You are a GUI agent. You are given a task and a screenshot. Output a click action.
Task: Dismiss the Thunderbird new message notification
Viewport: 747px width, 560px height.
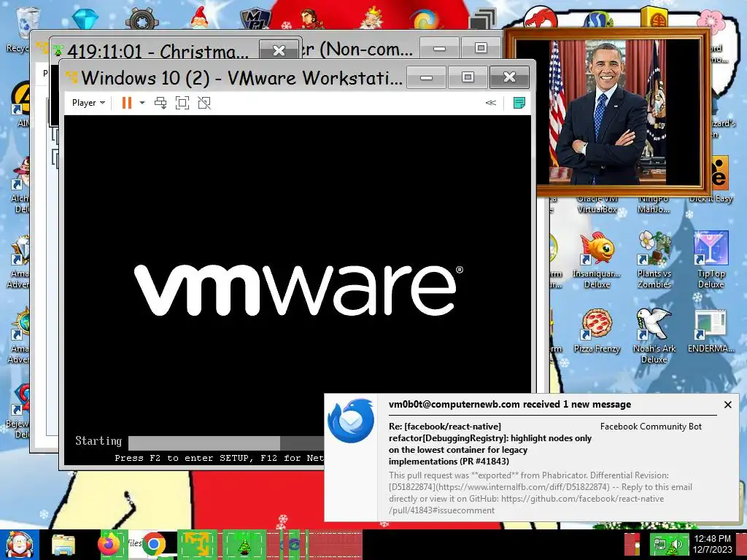727,405
